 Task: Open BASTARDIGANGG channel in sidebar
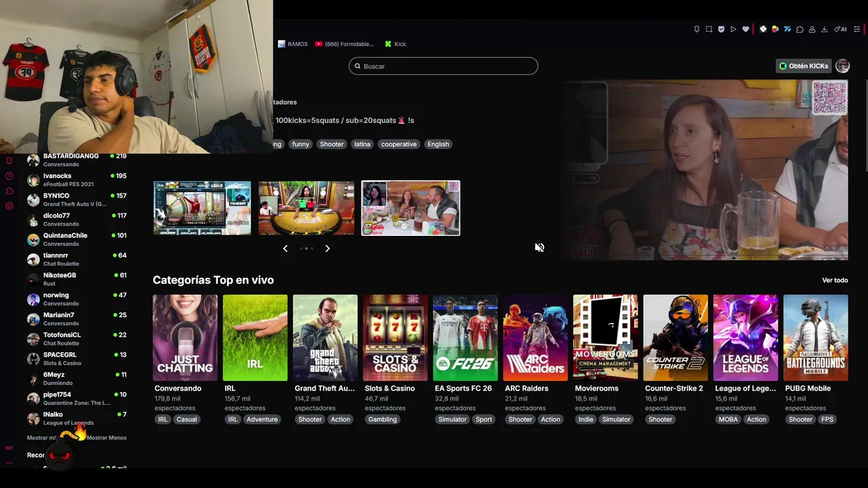(77, 160)
